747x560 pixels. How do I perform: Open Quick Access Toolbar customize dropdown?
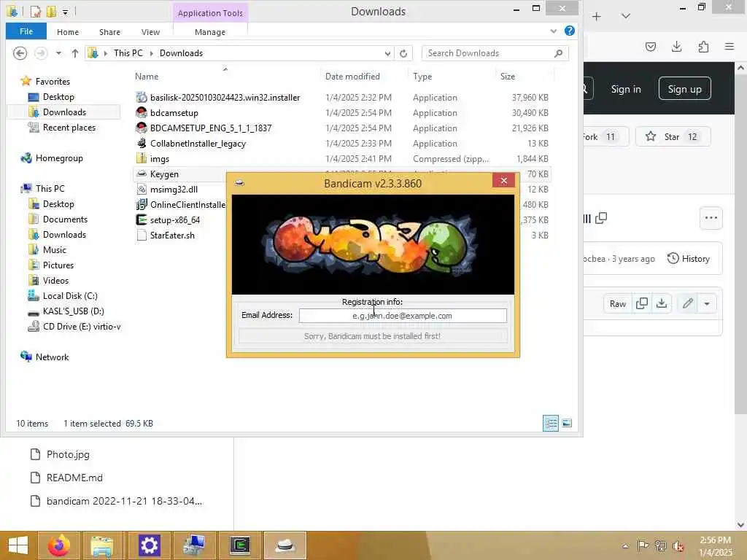coord(66,12)
